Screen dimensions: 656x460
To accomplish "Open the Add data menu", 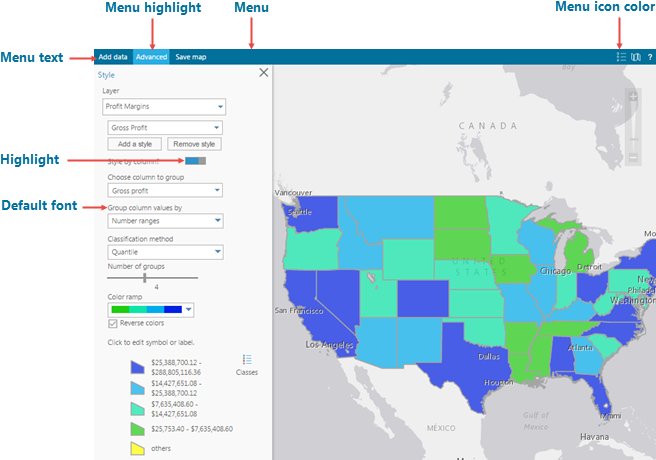I will pyautogui.click(x=112, y=57).
